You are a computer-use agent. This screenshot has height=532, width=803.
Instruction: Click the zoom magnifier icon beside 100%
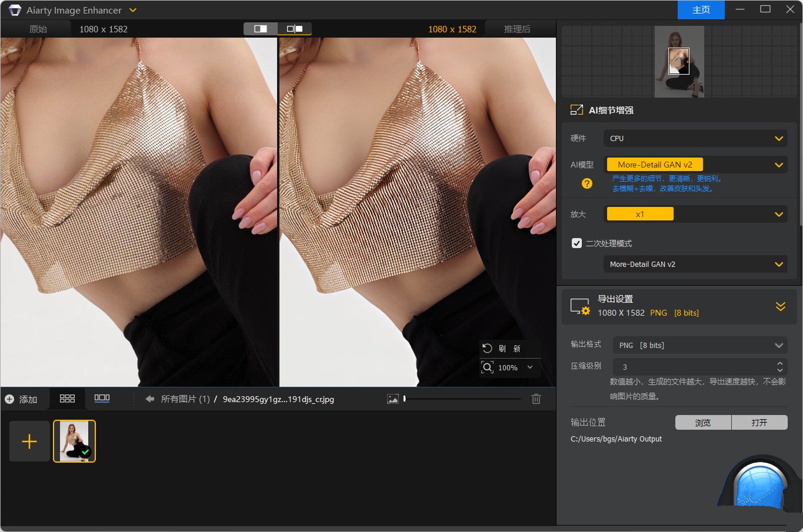tap(488, 367)
